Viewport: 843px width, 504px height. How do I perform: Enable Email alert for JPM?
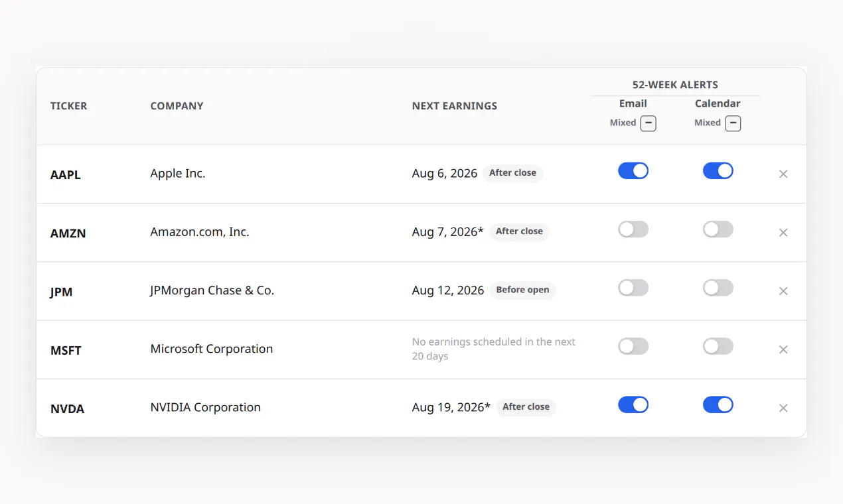tap(633, 288)
